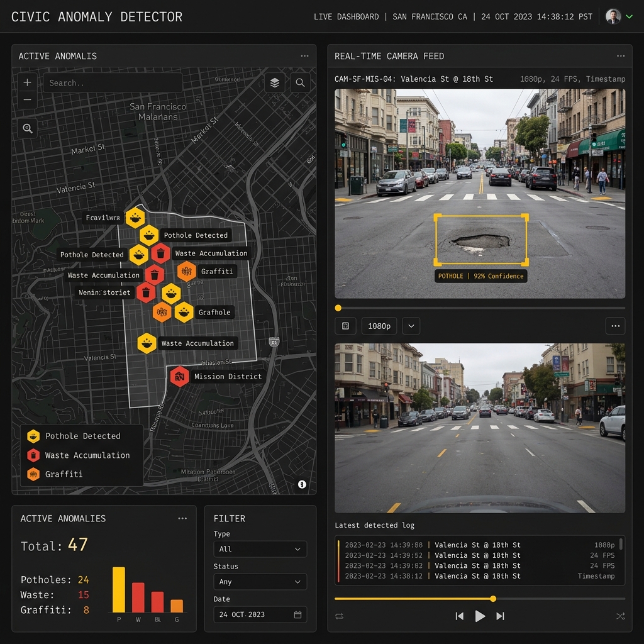Open Active Anomalis panel options menu
The image size is (644, 644).
point(304,56)
